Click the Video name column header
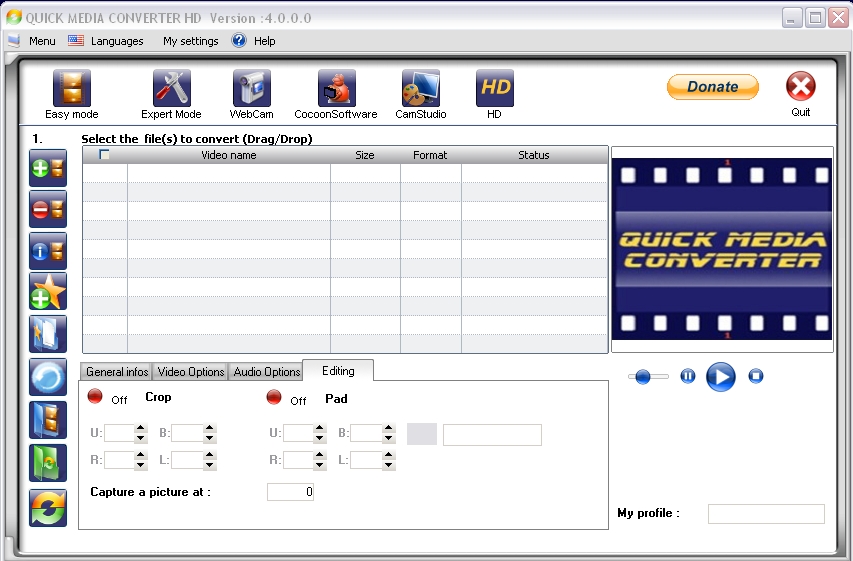 (228, 155)
